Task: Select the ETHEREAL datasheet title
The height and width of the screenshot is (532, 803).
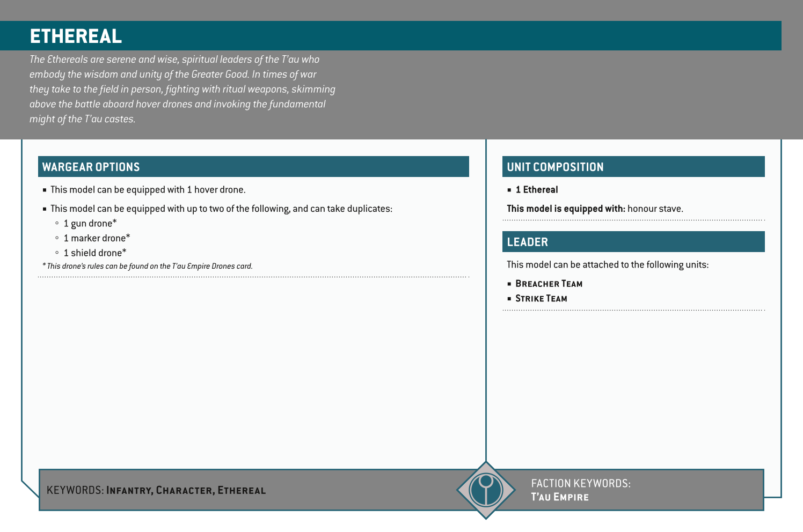Action: [76, 36]
